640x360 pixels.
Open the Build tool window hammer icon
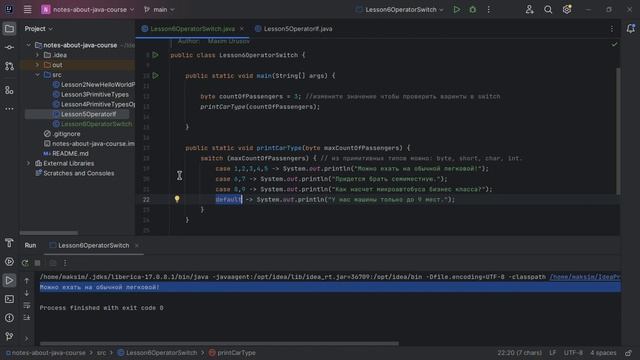pos(9,243)
